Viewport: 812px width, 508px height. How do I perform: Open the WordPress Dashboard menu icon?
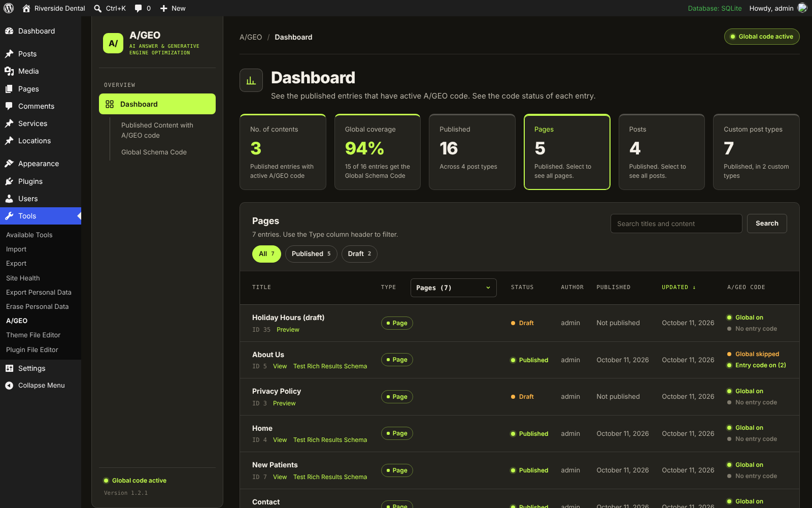click(x=9, y=31)
